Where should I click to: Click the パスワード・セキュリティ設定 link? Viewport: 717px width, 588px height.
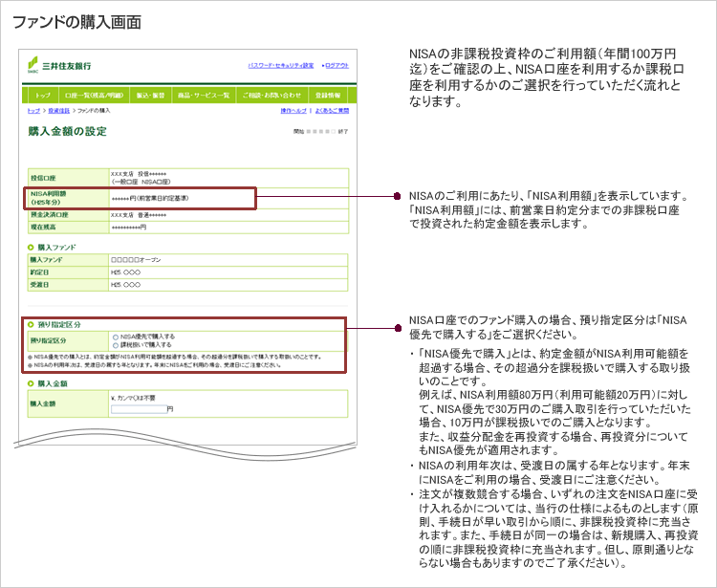click(x=280, y=65)
